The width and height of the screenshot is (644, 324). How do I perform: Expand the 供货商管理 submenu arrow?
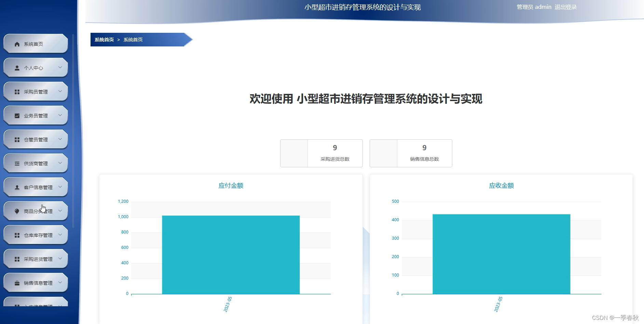coord(61,163)
